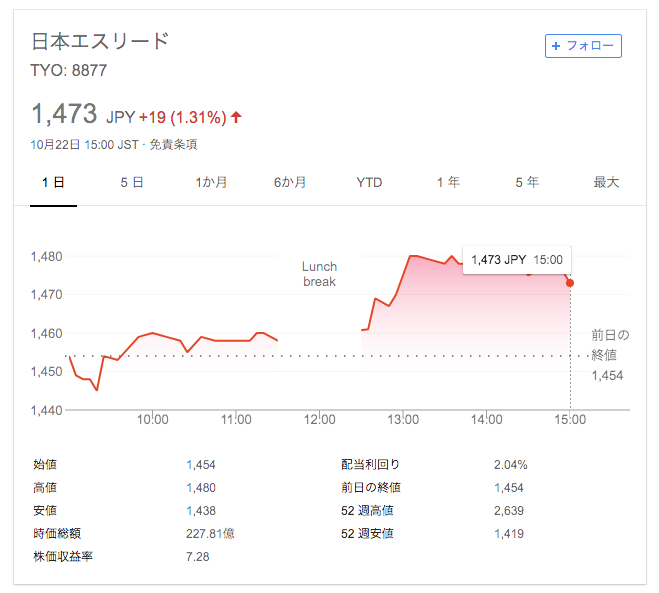Click the 日本エスリード title
The image size is (659, 593).
click(x=100, y=41)
